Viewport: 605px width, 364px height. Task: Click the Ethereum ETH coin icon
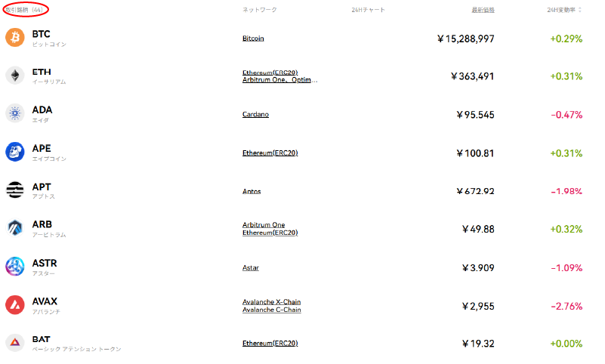coord(15,76)
